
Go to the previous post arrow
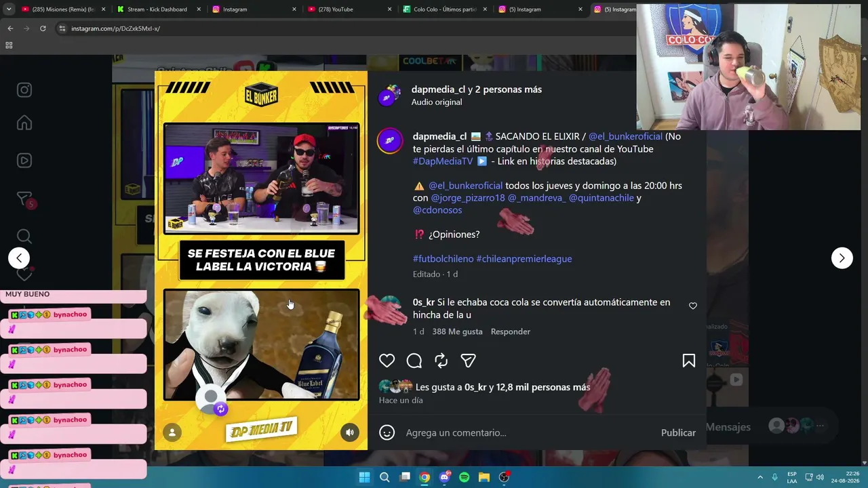pos(19,258)
